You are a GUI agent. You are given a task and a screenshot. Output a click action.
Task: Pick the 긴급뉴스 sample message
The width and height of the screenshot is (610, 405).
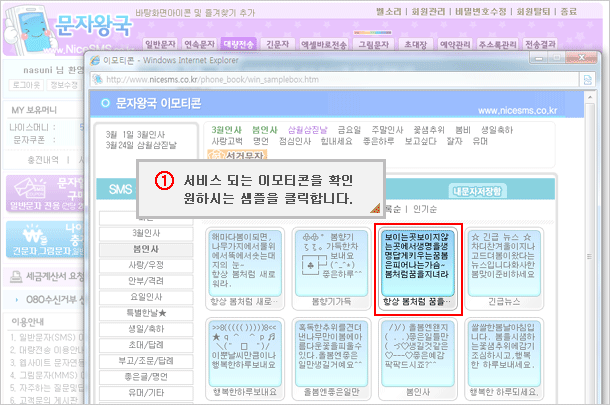click(x=504, y=269)
